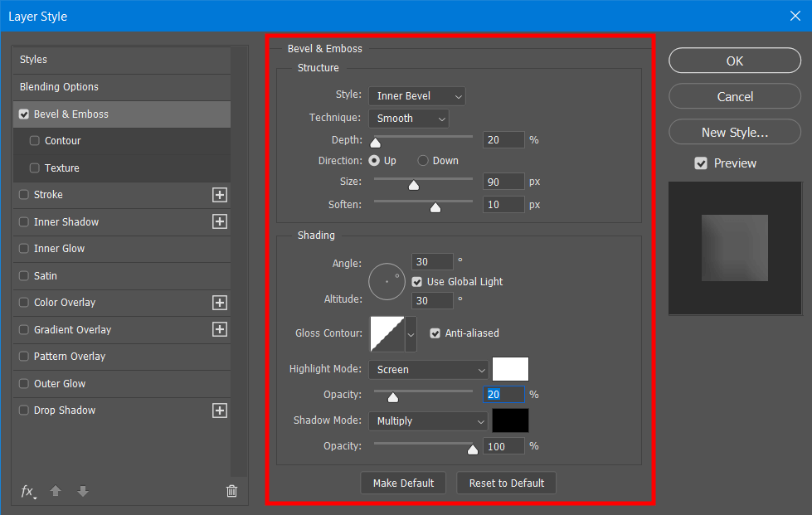Click the plus icon beside Drop Shadow
The image size is (812, 515).
click(x=220, y=411)
